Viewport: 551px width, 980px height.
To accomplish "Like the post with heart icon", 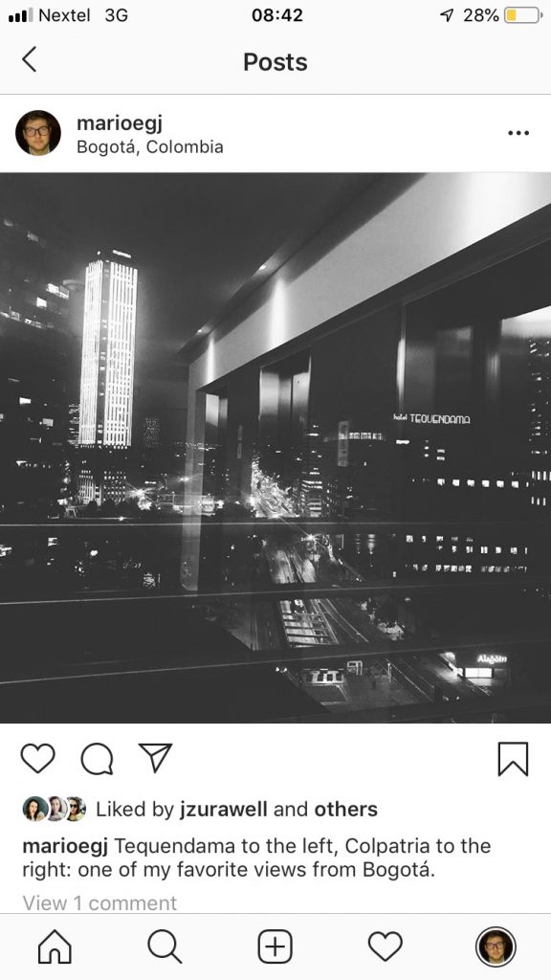I will (x=37, y=758).
